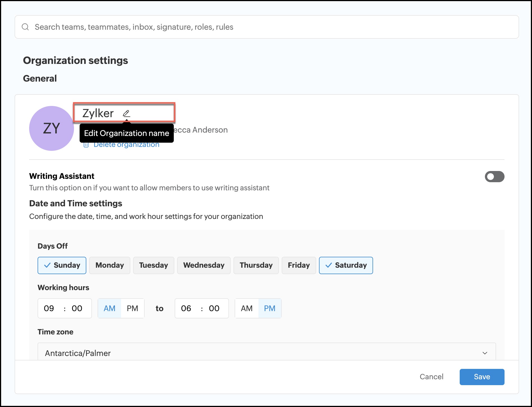Click the ZY organization avatar

pos(52,128)
